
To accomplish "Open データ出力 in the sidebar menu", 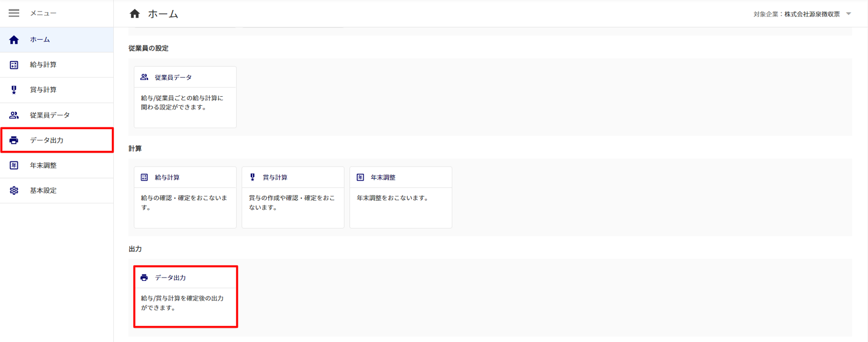I will [57, 140].
